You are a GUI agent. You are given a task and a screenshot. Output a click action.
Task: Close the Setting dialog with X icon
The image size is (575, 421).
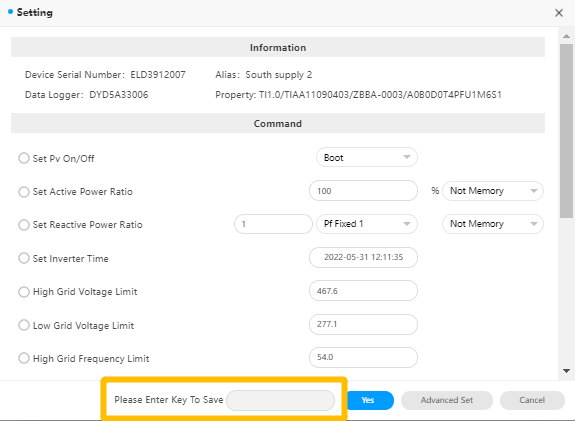[558, 13]
